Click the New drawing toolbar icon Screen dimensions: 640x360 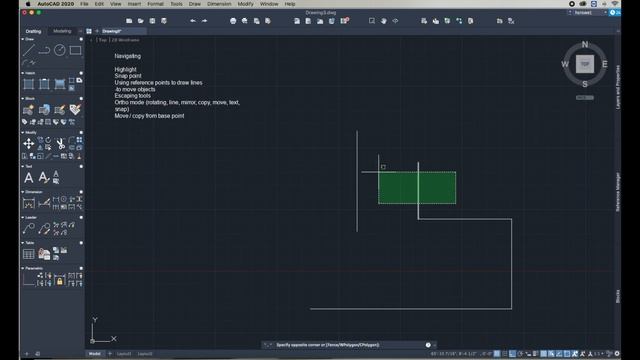[x=129, y=21]
